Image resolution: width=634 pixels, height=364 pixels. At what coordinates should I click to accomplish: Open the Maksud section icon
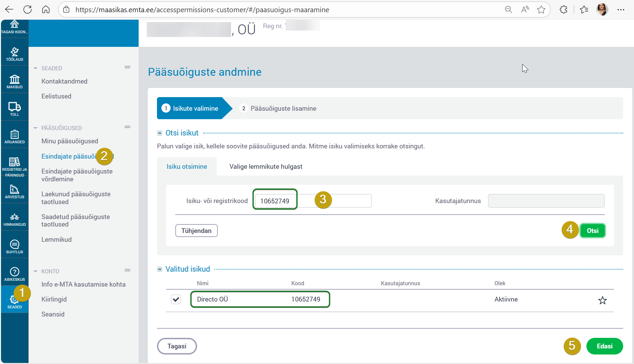15,81
